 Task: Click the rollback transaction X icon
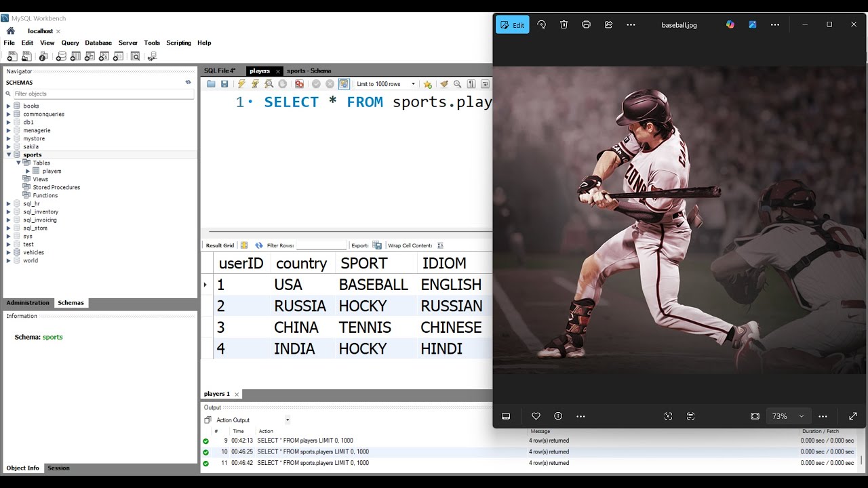[x=330, y=84]
